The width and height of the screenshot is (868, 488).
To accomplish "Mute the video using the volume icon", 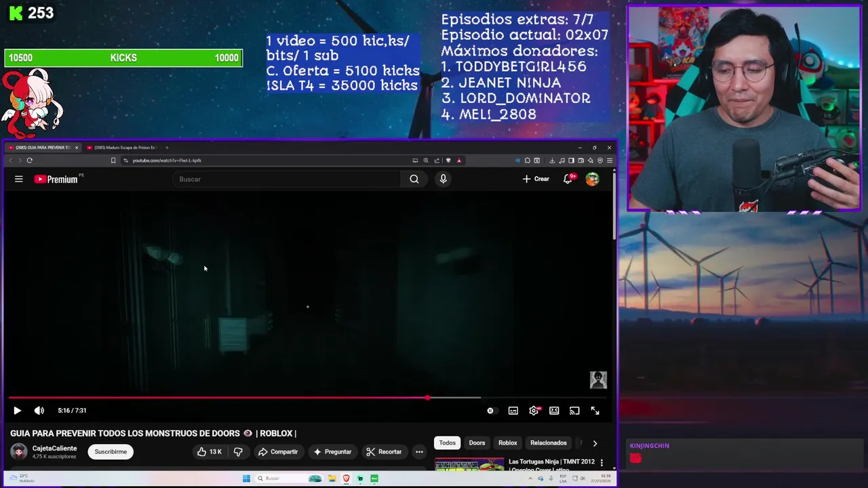I will [39, 410].
